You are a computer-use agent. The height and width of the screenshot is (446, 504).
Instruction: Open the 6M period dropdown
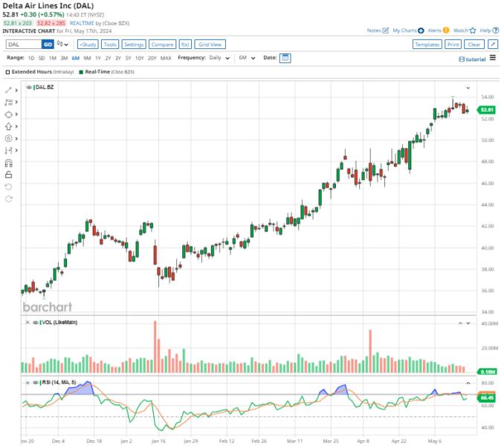pos(247,58)
